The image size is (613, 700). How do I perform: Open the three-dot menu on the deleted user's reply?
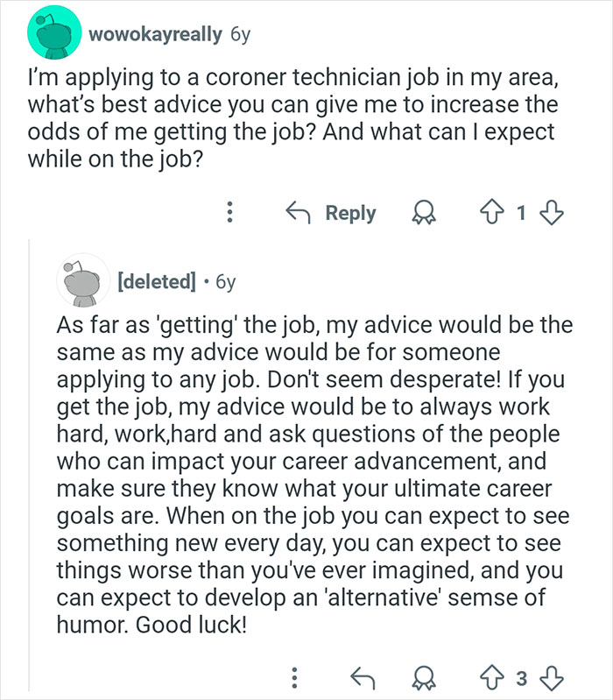295,675
